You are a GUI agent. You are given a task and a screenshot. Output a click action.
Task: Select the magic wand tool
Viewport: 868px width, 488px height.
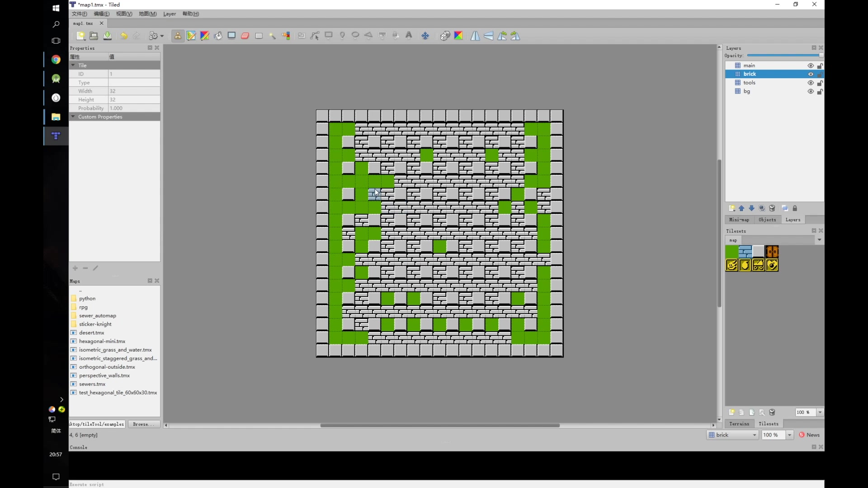coord(272,36)
